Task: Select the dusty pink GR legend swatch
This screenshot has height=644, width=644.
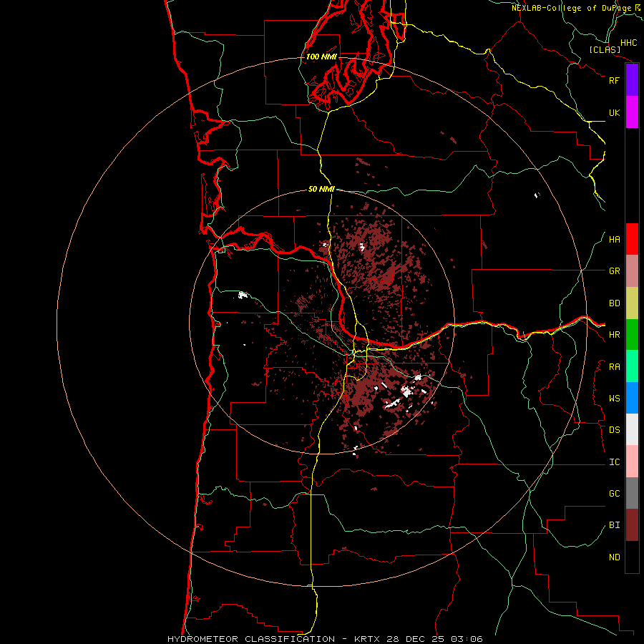Action: coord(632,271)
